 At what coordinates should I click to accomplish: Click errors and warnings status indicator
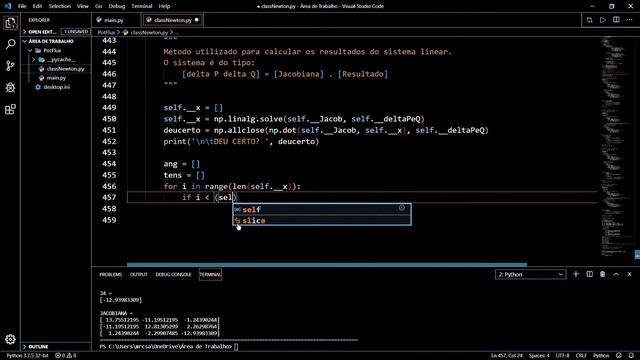(x=66, y=356)
